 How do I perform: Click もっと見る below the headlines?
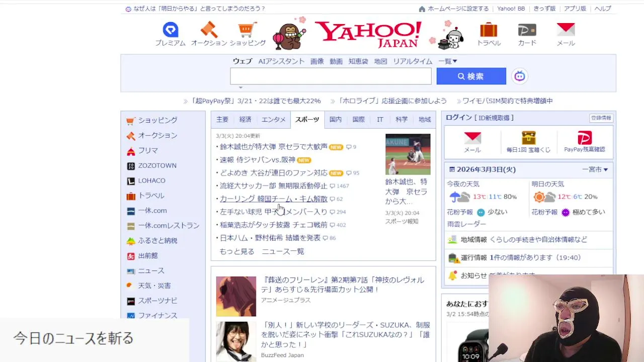tap(237, 251)
